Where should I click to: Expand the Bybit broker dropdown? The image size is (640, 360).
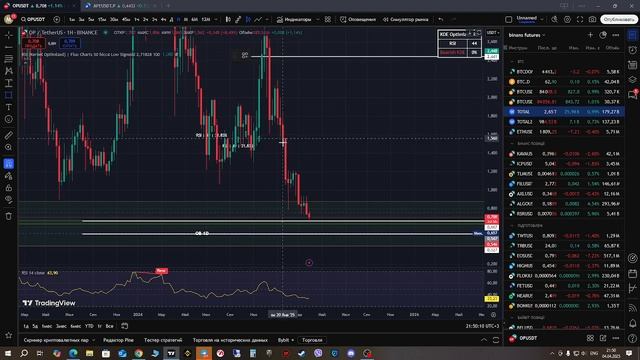coord(286,340)
